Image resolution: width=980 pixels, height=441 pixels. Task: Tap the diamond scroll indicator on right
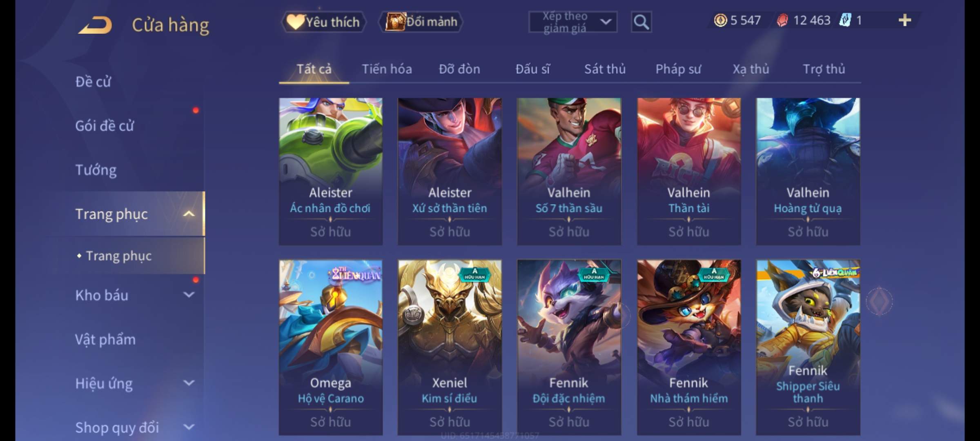[879, 301]
